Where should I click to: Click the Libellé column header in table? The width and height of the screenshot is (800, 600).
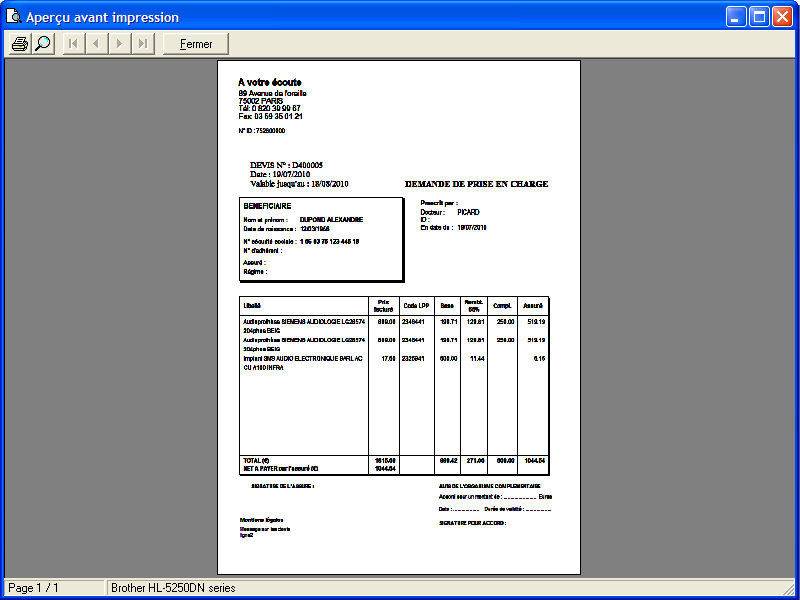[x=252, y=305]
